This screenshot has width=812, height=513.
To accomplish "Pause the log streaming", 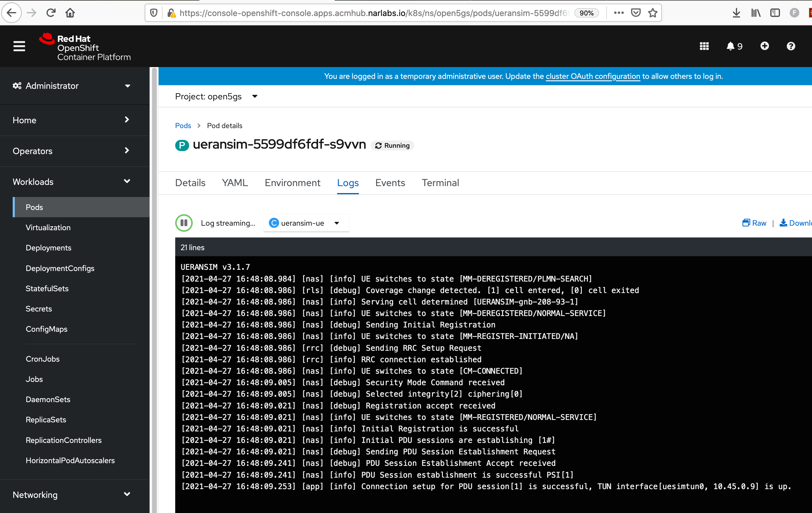I will [x=184, y=223].
